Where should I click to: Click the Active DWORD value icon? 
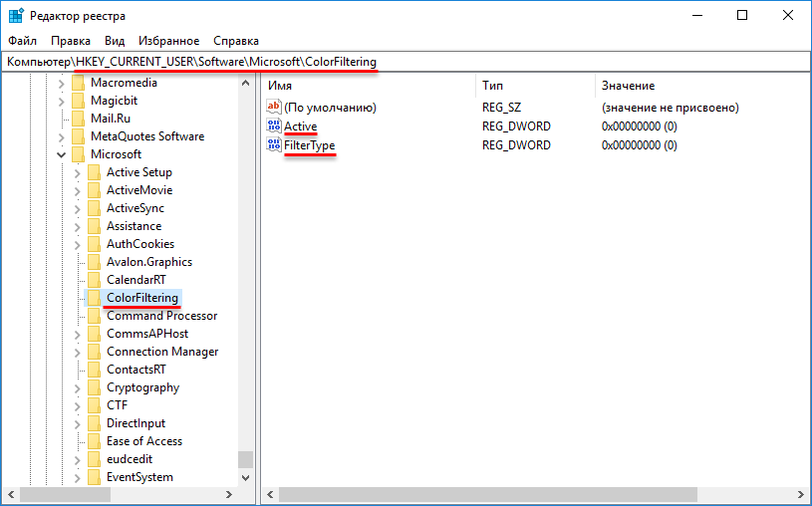click(x=275, y=126)
